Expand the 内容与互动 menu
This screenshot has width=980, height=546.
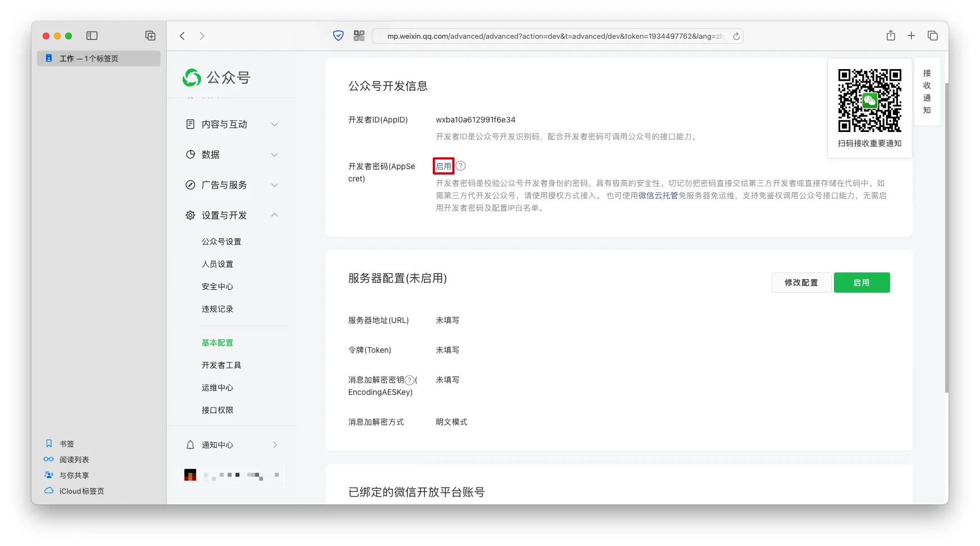[231, 124]
